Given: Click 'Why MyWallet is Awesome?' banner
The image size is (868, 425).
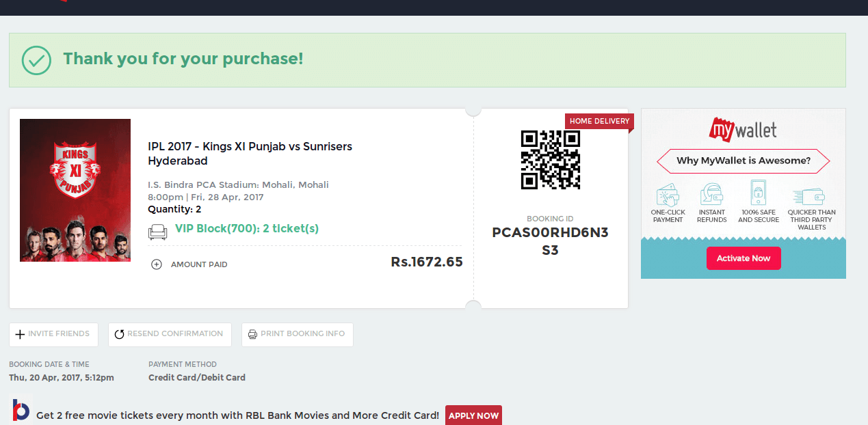Looking at the screenshot, I should 743,161.
